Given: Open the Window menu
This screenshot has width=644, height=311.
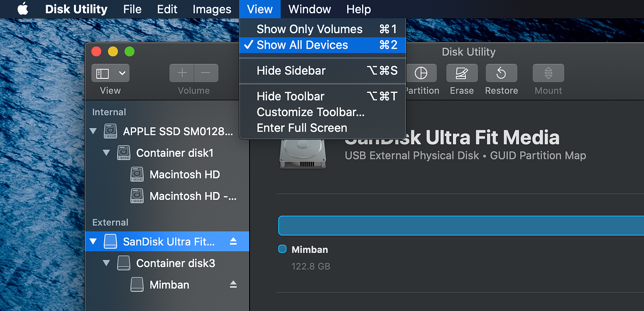Looking at the screenshot, I should tap(309, 9).
